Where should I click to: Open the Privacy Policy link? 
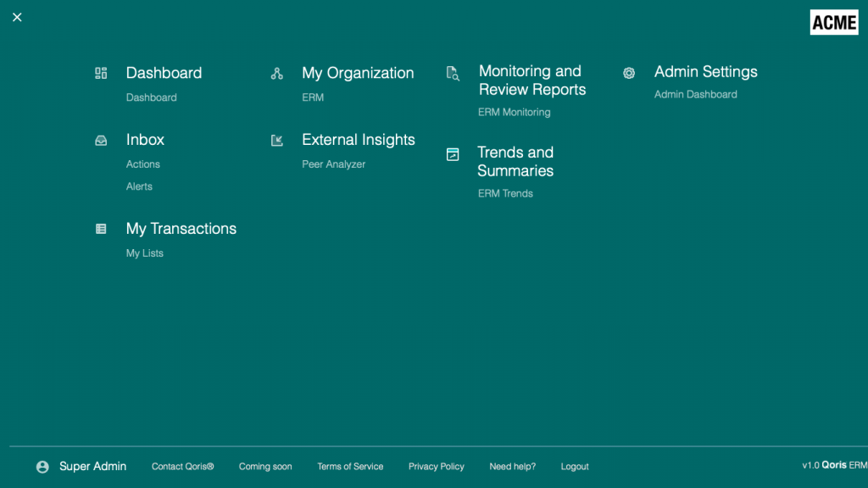click(x=437, y=467)
